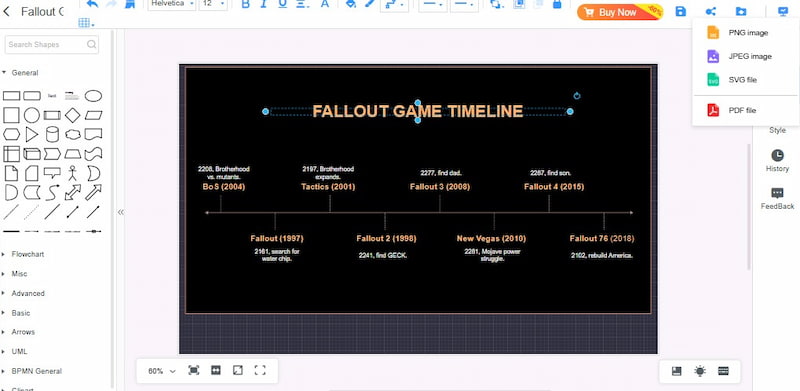Screen dimensions: 800x391
Task: Pick the note page shape
Action: click(x=11, y=173)
